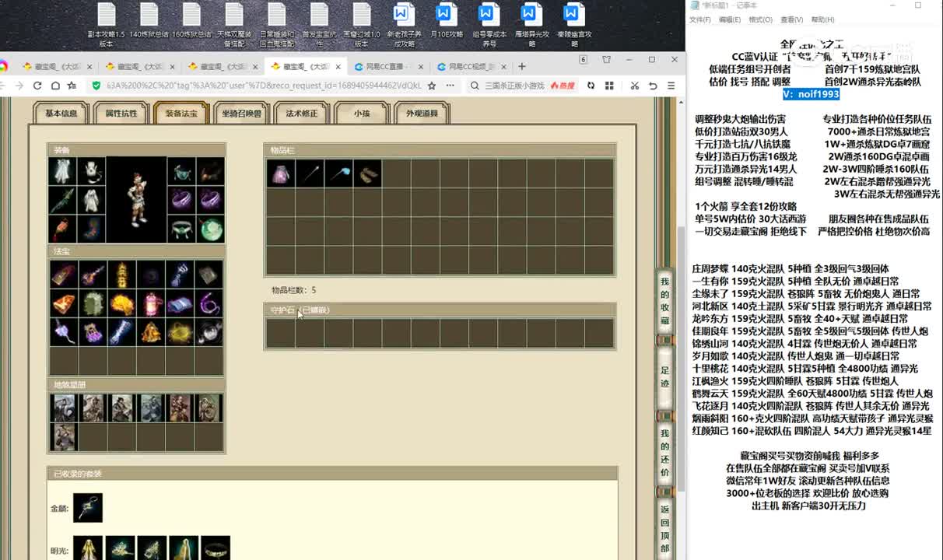Select the golden talisman treasure icon
This screenshot has height=560, width=943.
pyautogui.click(x=121, y=275)
